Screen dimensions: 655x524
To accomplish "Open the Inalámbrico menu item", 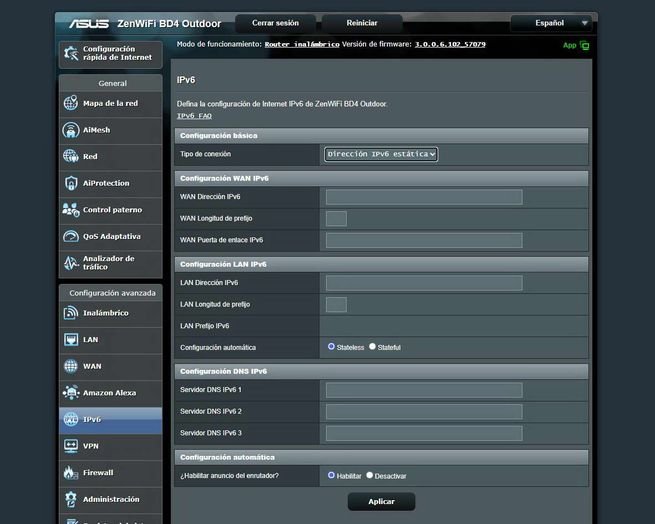I will tap(105, 313).
